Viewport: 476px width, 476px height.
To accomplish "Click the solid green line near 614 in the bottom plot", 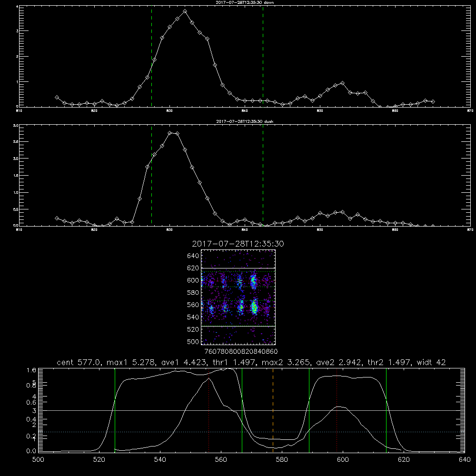I will (x=386, y=410).
